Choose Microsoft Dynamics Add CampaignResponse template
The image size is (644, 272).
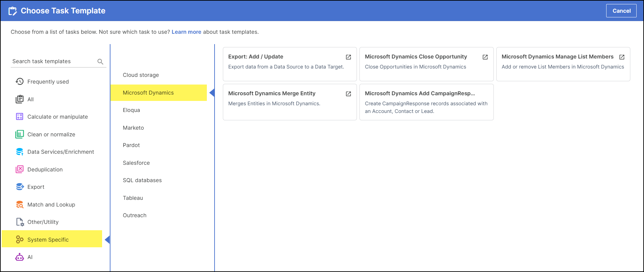426,102
